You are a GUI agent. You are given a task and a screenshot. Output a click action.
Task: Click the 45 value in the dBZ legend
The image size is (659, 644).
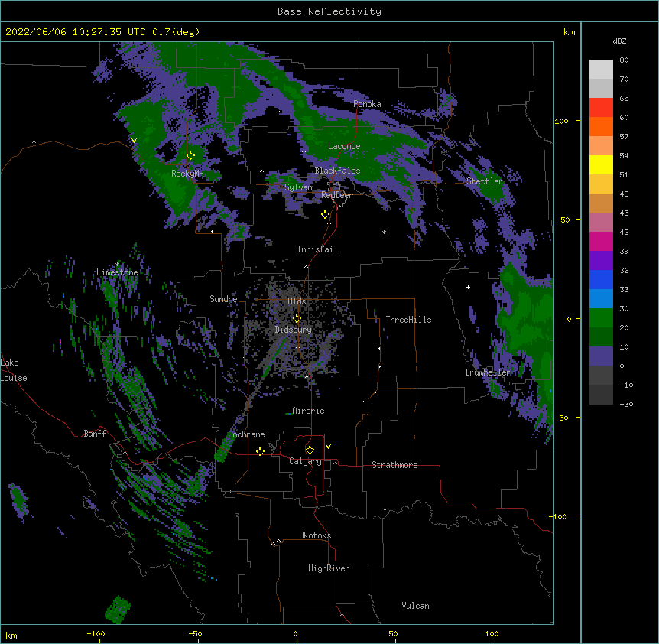[624, 213]
